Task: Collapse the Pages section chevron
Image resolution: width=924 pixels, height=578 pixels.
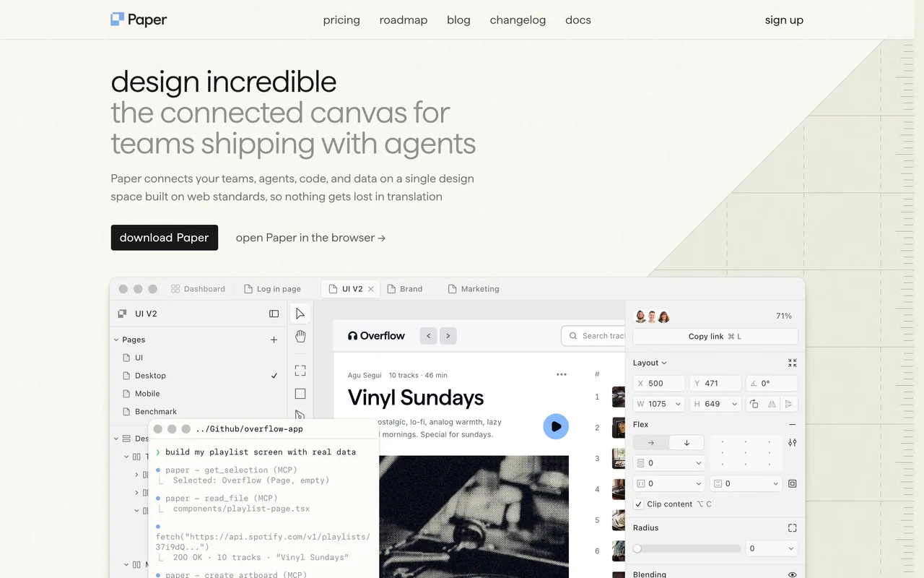Action: tap(116, 340)
